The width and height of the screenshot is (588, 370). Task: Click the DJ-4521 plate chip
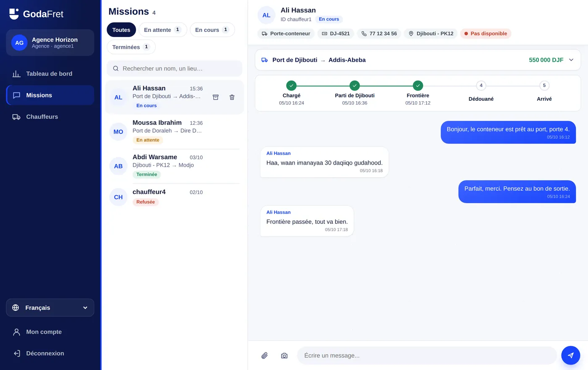(x=336, y=34)
